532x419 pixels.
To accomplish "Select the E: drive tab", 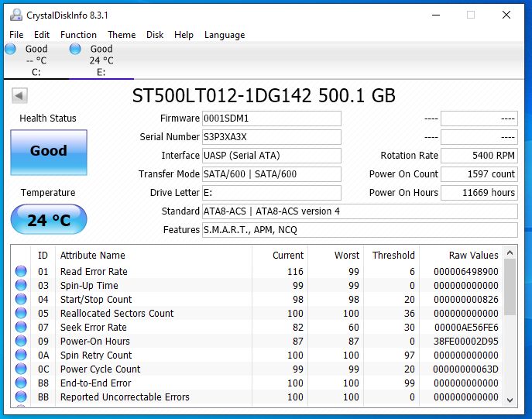I will coord(101,60).
